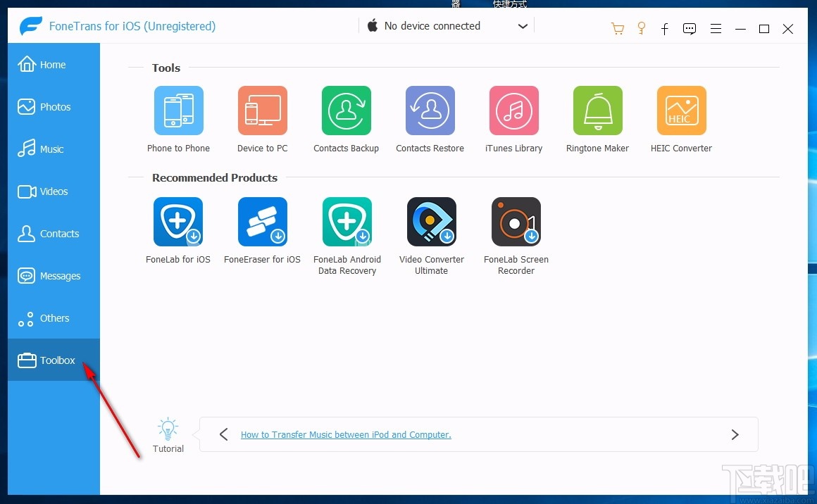Click the key icon to register
Viewport: 817px width, 504px height.
point(641,28)
